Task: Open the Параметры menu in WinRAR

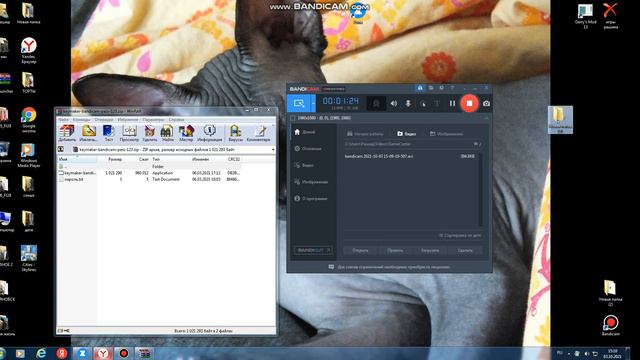Action: click(153, 120)
